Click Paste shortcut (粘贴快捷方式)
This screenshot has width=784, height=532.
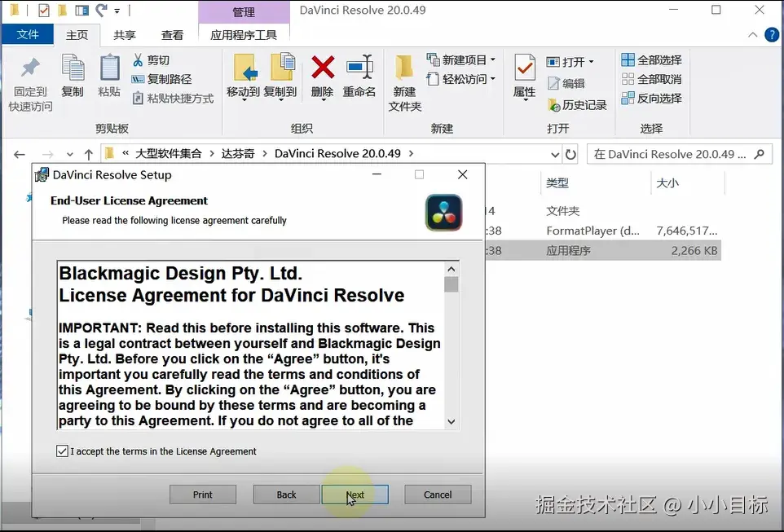[173, 98]
